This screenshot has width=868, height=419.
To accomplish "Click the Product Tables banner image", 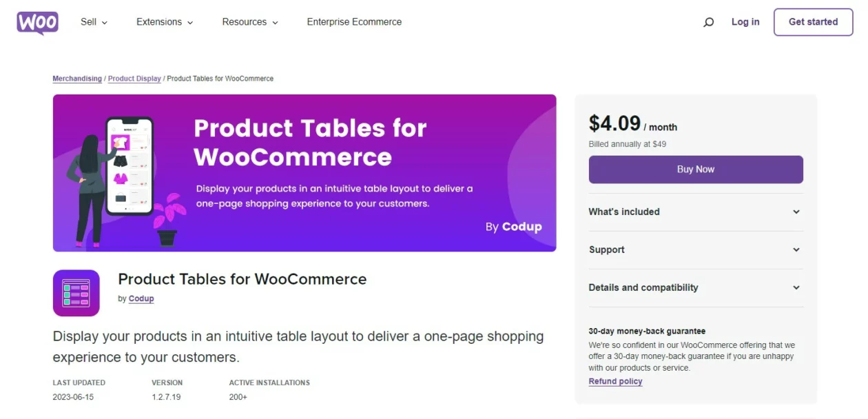I will 304,173.
